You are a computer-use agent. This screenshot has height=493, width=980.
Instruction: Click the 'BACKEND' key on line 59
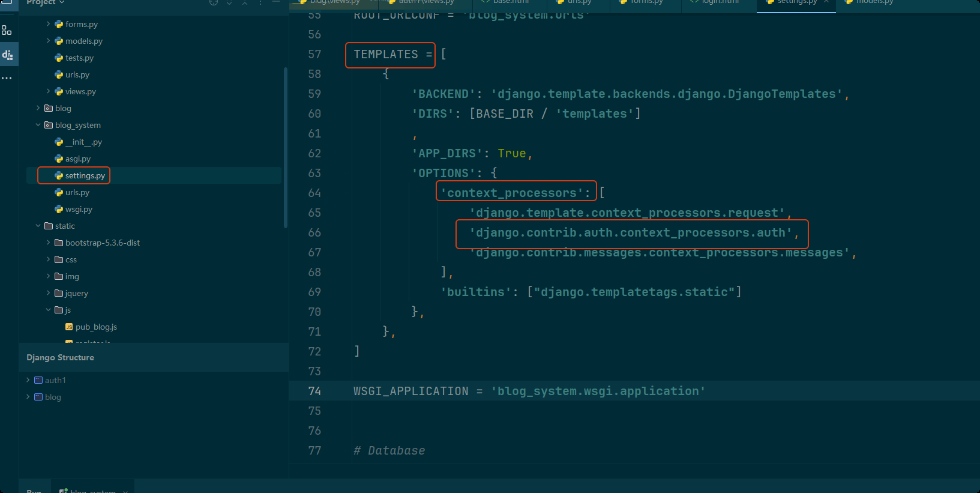(x=443, y=94)
